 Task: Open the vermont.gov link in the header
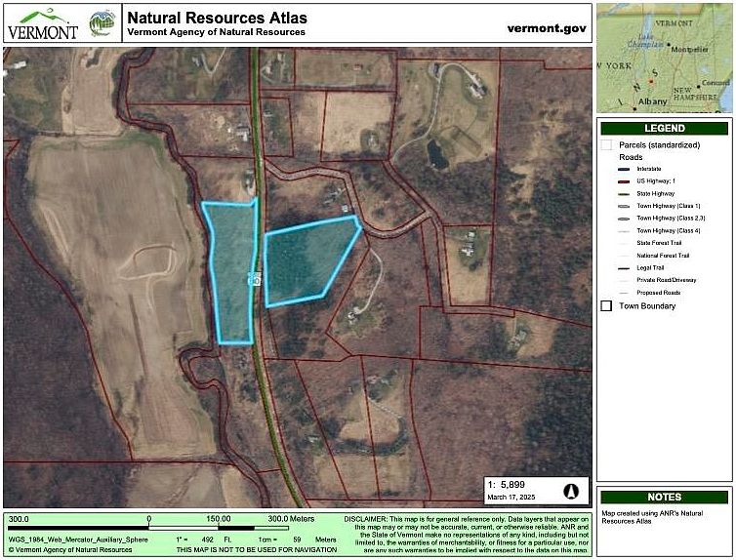click(x=547, y=28)
